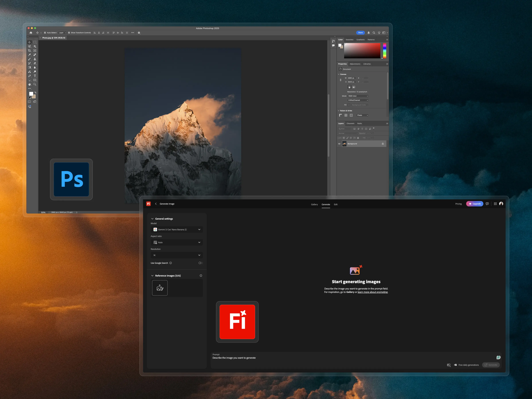Click the Photoshop search magnifier icon

pos(374,33)
